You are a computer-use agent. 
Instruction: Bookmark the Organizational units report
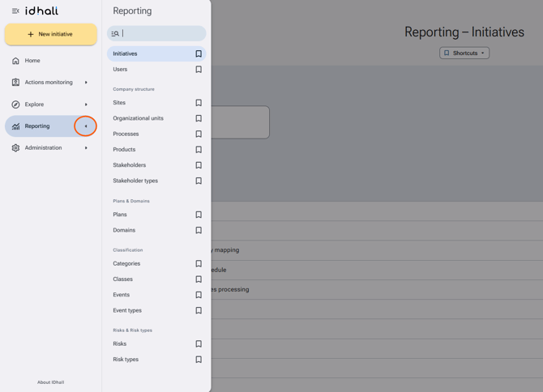click(x=199, y=118)
